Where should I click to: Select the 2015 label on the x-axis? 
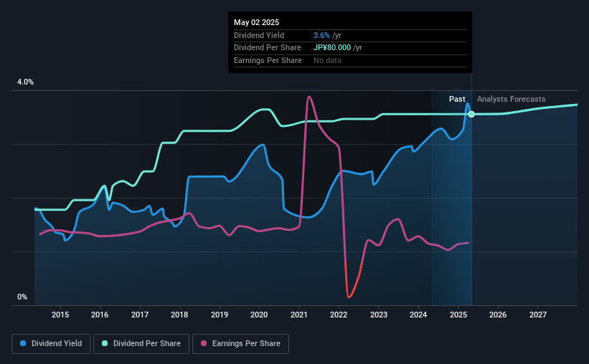[60, 315]
